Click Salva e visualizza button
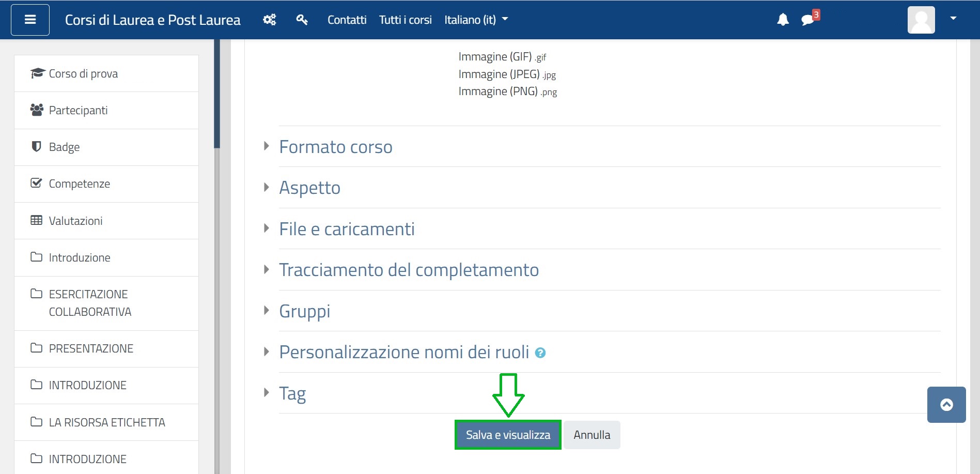The width and height of the screenshot is (980, 474). click(x=508, y=435)
